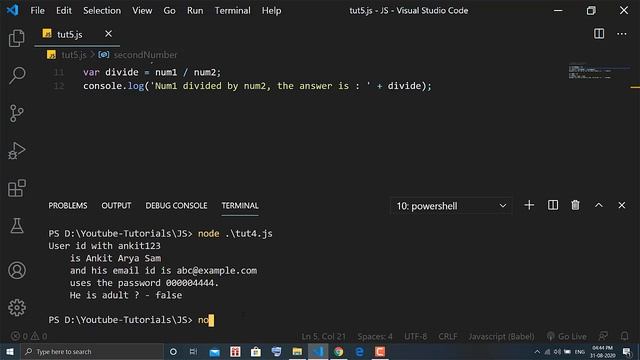Open the Testing flask icon view

17,226
